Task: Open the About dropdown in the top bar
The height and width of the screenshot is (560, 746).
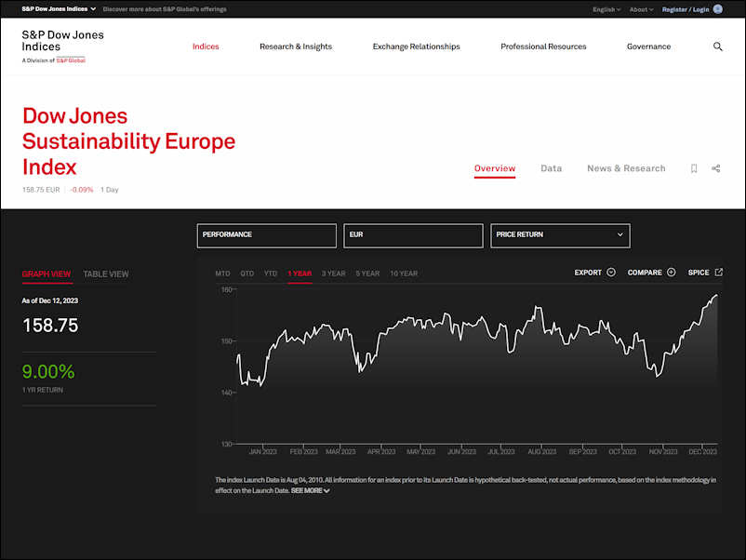Action: pos(641,9)
